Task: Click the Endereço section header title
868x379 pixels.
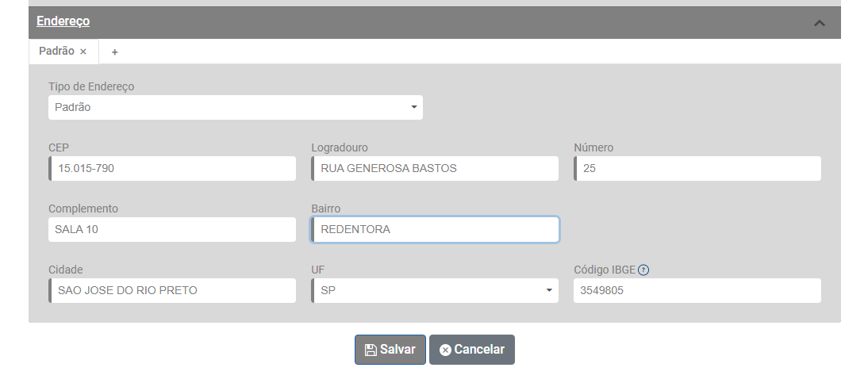Action: 63,21
